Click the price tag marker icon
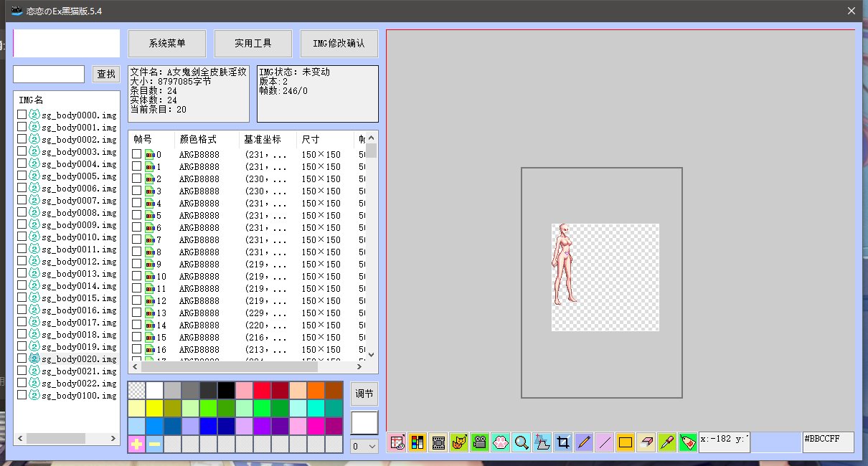The height and width of the screenshot is (466, 868). click(x=688, y=442)
